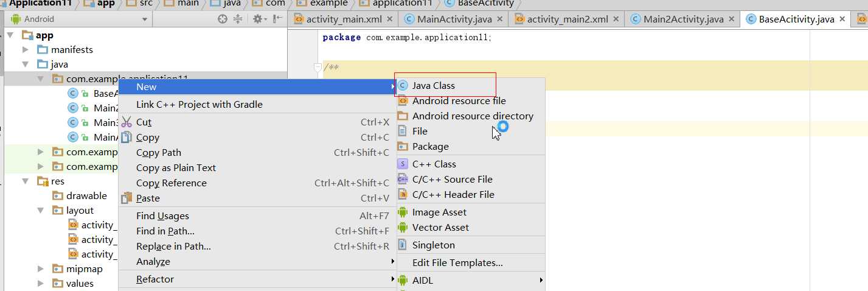
Task: Close the BaseAcitivity.java tab
Action: (x=843, y=19)
